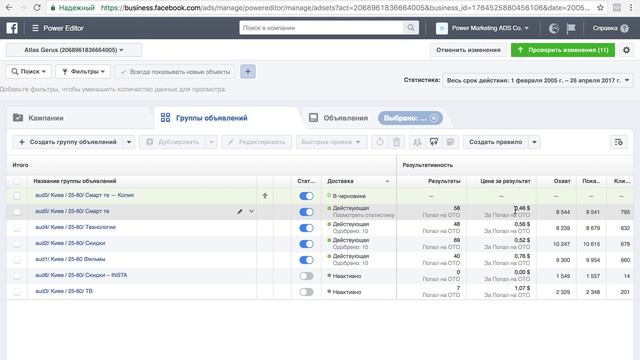Click upload arrow icon in Копия row
Viewport: 640px width, 360px height.
265,196
